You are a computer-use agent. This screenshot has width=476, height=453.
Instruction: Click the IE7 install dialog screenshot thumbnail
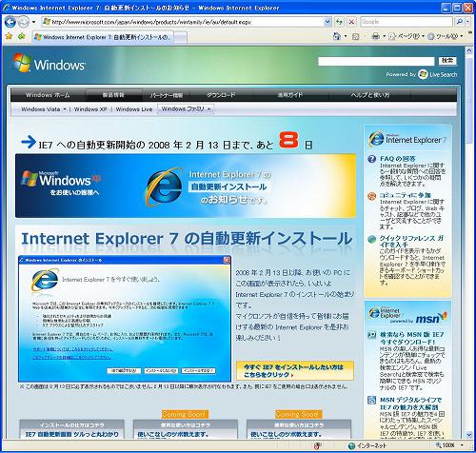point(125,319)
